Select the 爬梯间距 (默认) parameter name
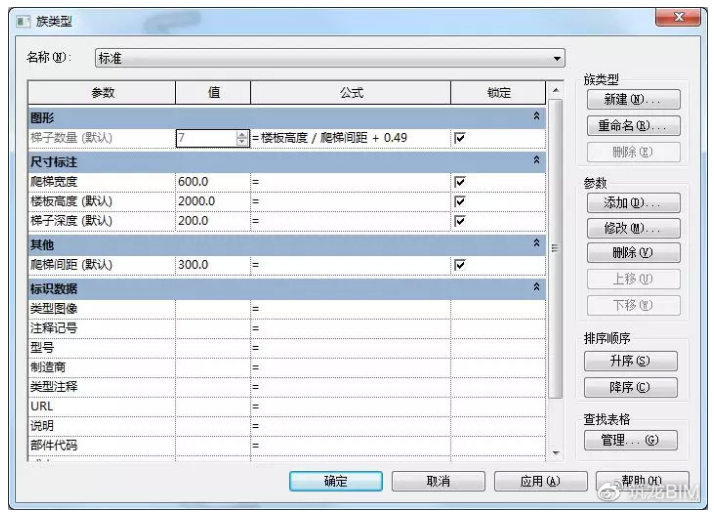Screen dimensions: 714x512 [71, 265]
